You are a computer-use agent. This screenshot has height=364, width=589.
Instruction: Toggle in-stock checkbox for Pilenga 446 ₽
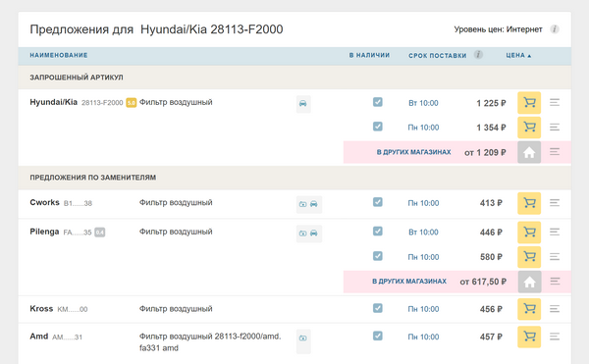tap(378, 232)
